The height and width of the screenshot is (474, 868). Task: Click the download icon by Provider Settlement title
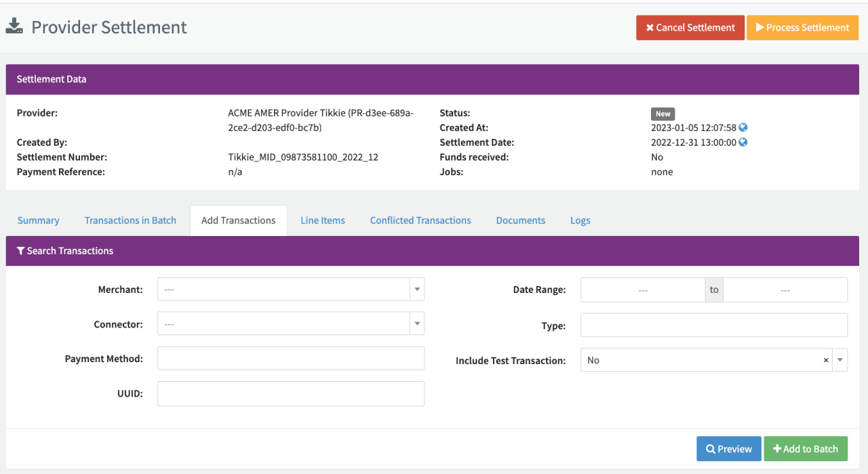14,27
